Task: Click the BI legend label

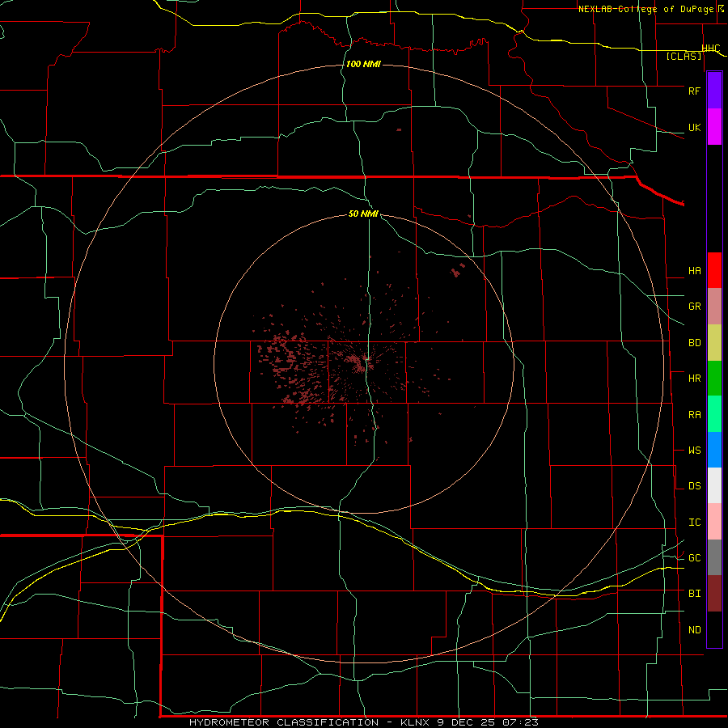Action: point(694,594)
